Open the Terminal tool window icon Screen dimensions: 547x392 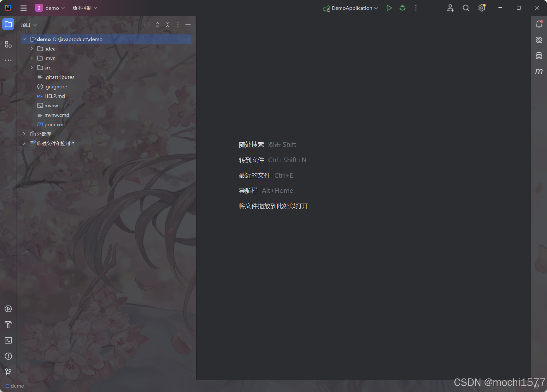(8, 340)
